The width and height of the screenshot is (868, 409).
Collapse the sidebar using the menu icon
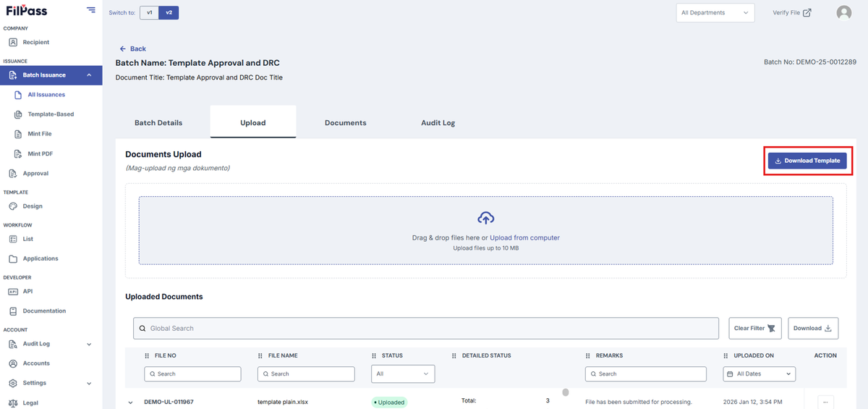pyautogui.click(x=90, y=9)
